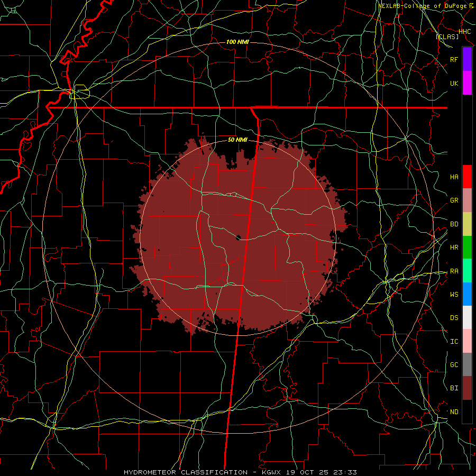The width and height of the screenshot is (476, 476).
Task: Click the Hydrometeor Classification KGWX title
Action: point(240,472)
